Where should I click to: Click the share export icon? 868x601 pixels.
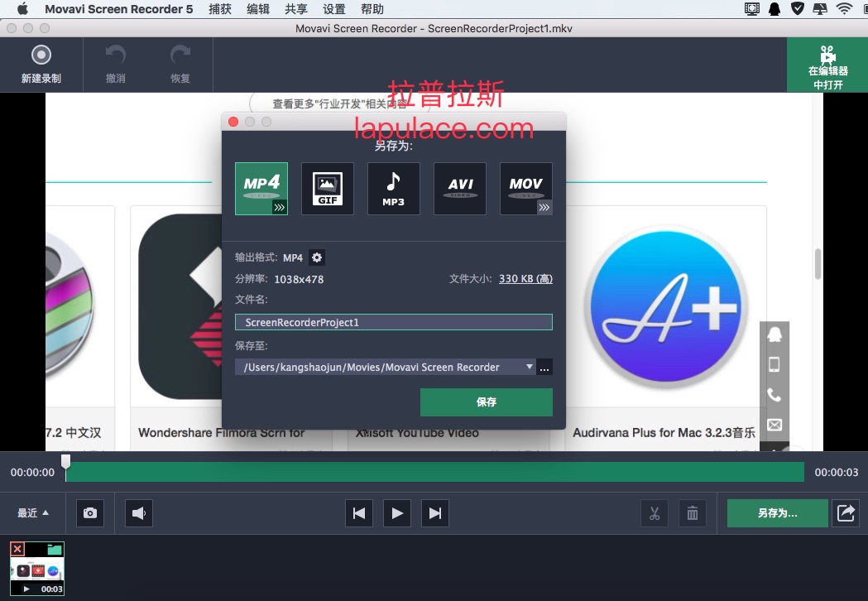(846, 513)
